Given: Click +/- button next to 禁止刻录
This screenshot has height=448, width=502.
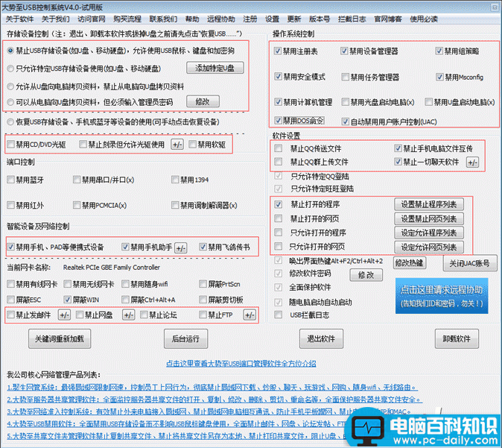Looking at the screenshot, I should click(x=177, y=145).
